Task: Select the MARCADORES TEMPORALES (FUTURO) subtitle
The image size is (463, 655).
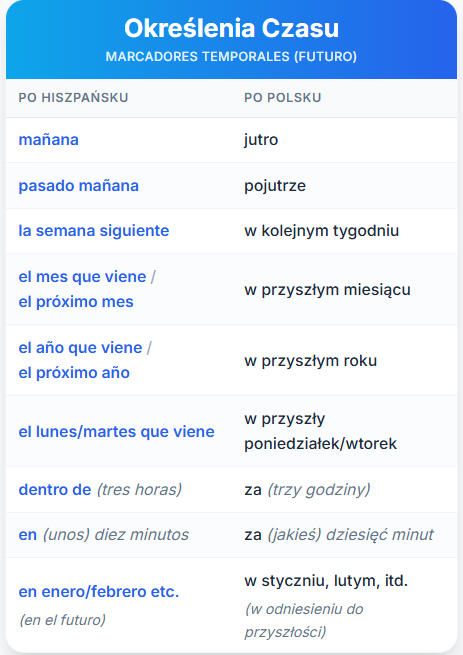Action: tap(231, 56)
